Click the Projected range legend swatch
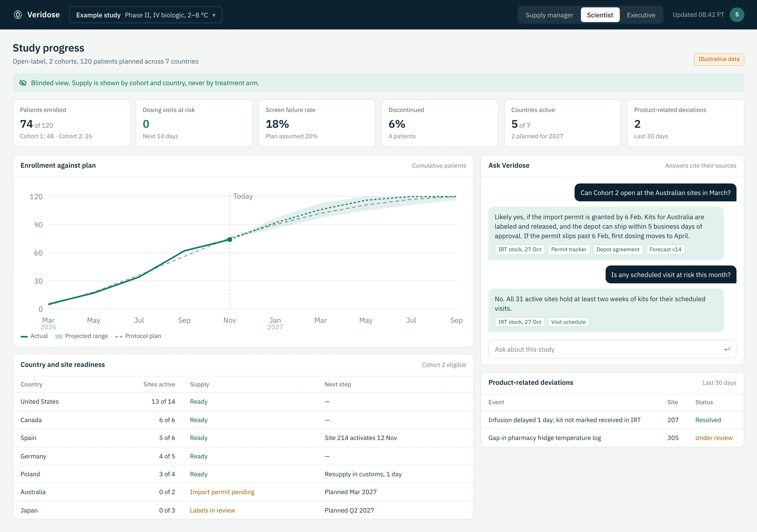 click(x=59, y=336)
